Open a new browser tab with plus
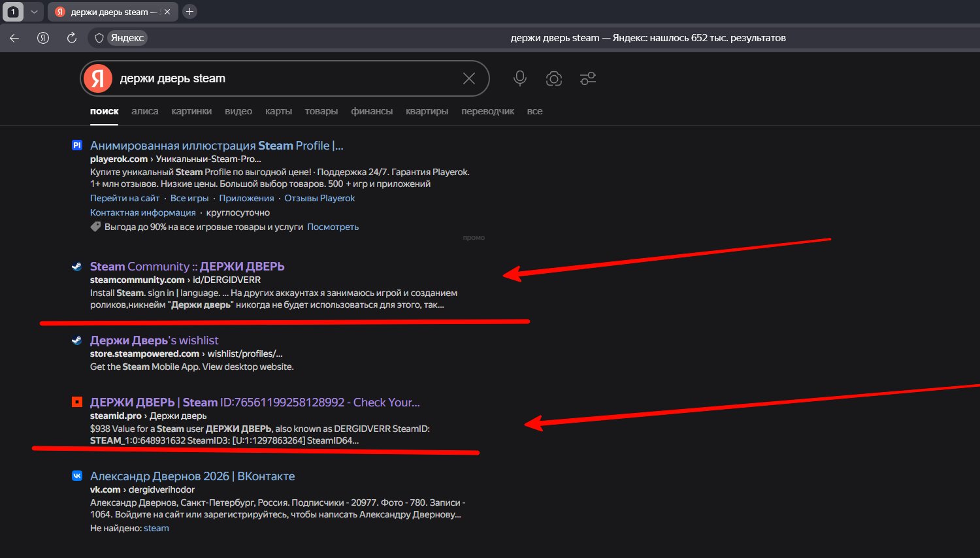 (189, 12)
